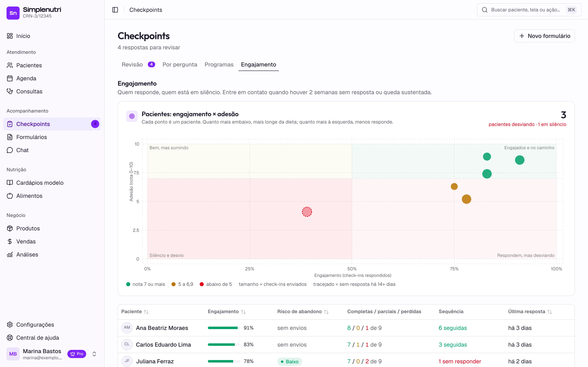Viewport: 588px width, 367px height.
Task: Expand the Marina Bastos account switcher
Action: (94, 354)
